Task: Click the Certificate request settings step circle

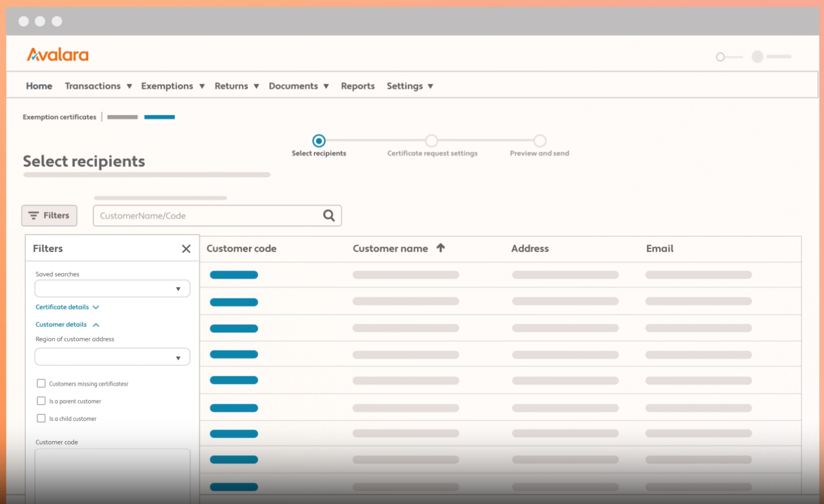Action: click(x=432, y=140)
